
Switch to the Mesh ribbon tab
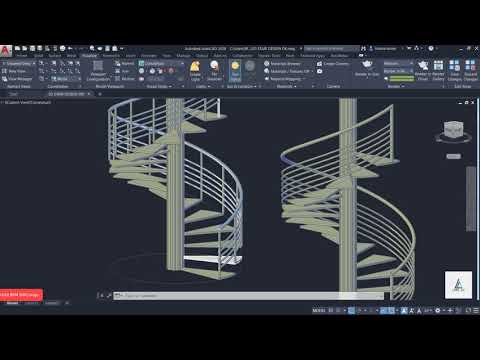tap(71, 56)
